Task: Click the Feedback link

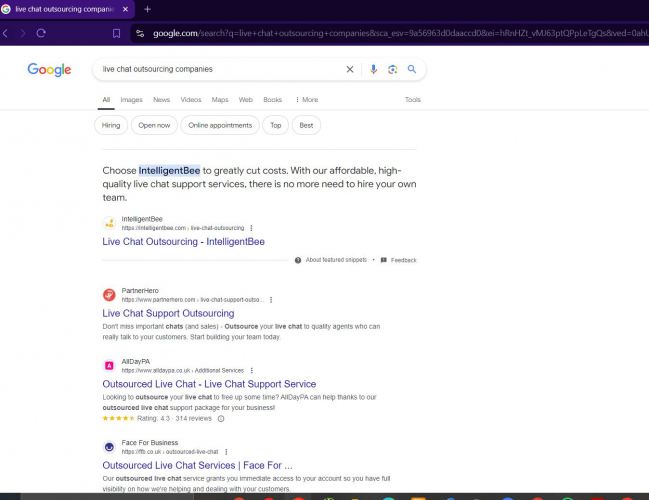Action: click(404, 260)
